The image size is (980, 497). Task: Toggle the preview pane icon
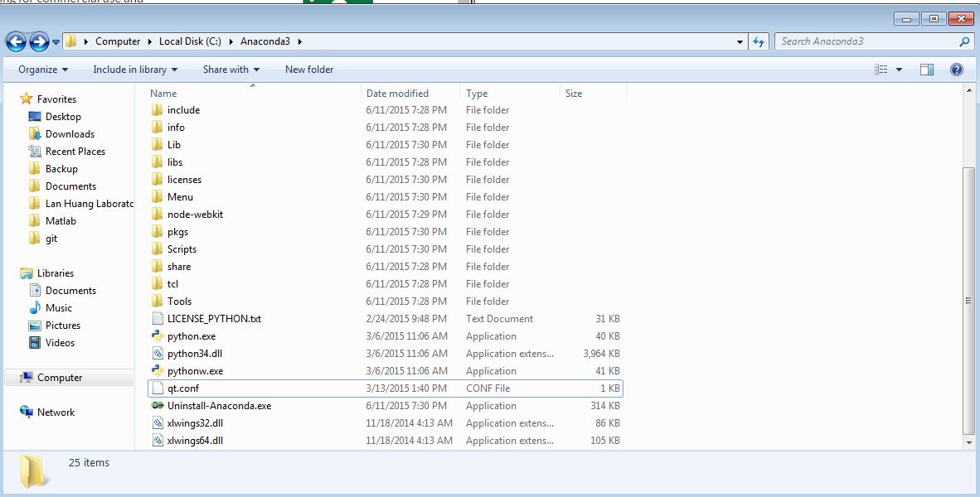[927, 70]
